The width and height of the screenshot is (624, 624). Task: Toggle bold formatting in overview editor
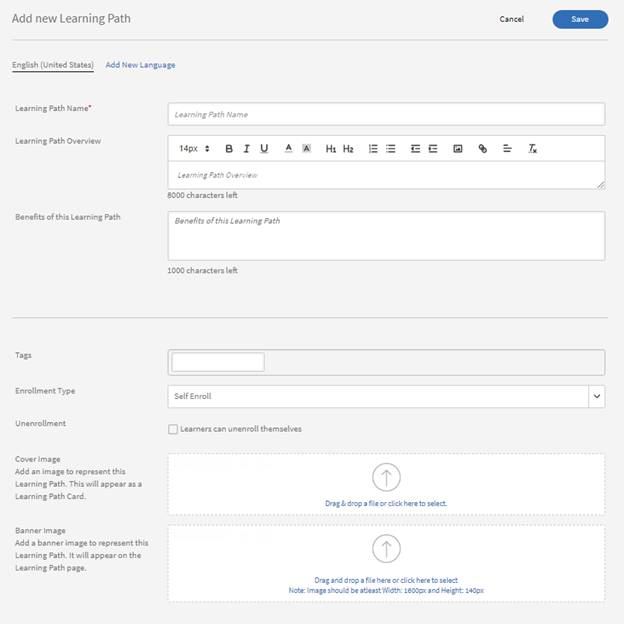click(229, 149)
